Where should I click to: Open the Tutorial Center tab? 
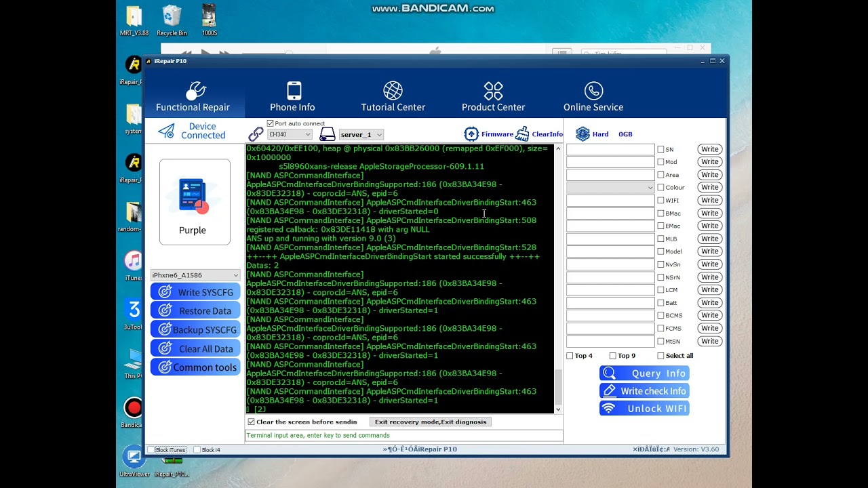393,97
